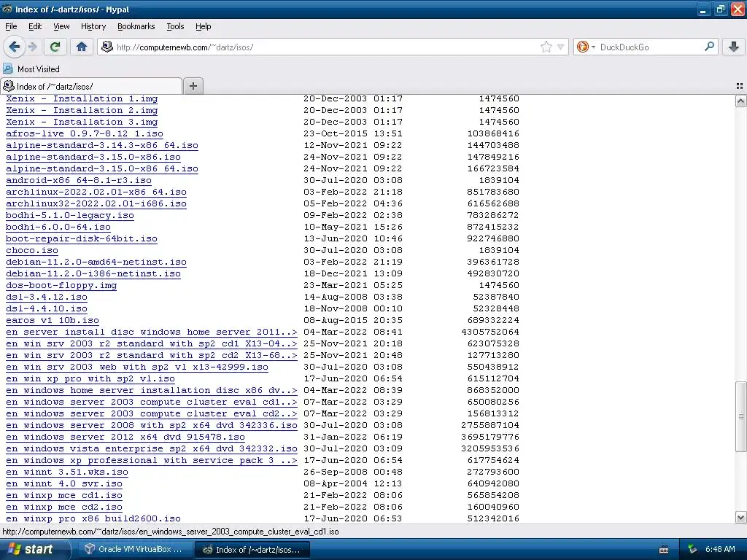This screenshot has height=560, width=747.
Task: Click the Mypal icon in title bar
Action: pyautogui.click(x=7, y=9)
